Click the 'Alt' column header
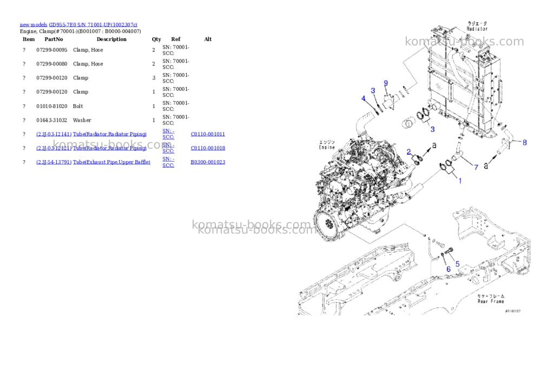554x392 pixels. pos(208,39)
